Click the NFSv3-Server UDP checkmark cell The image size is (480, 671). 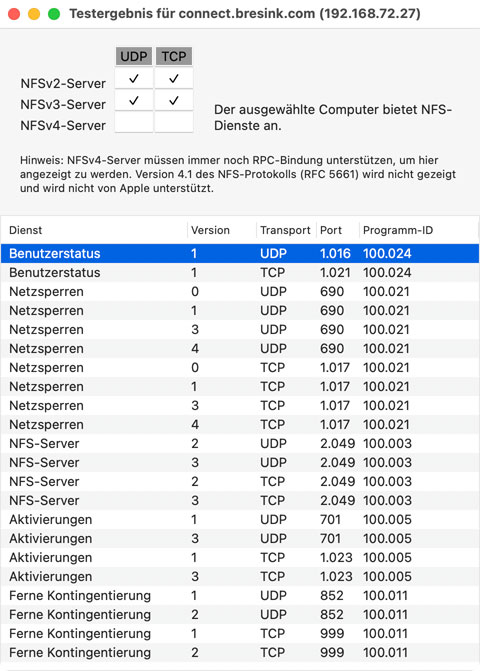pos(134,100)
